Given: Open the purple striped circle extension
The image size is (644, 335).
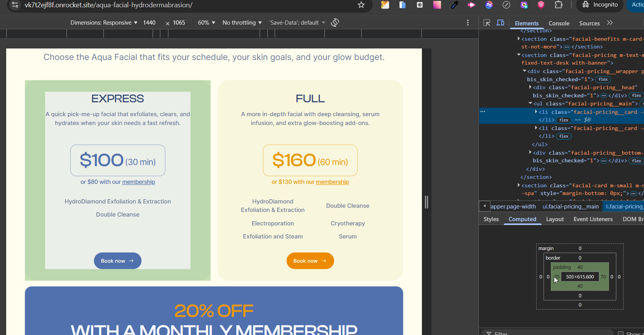Looking at the screenshot, I should click(489, 5).
